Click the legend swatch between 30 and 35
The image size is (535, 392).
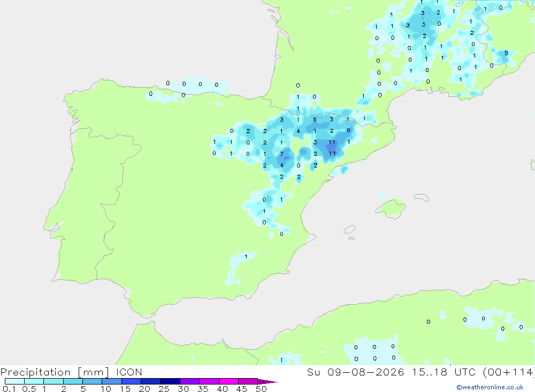coord(189,381)
